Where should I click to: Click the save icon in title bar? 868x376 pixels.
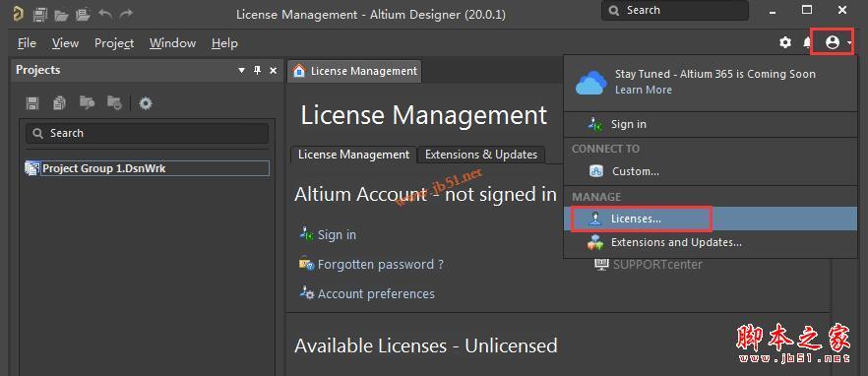pos(39,15)
